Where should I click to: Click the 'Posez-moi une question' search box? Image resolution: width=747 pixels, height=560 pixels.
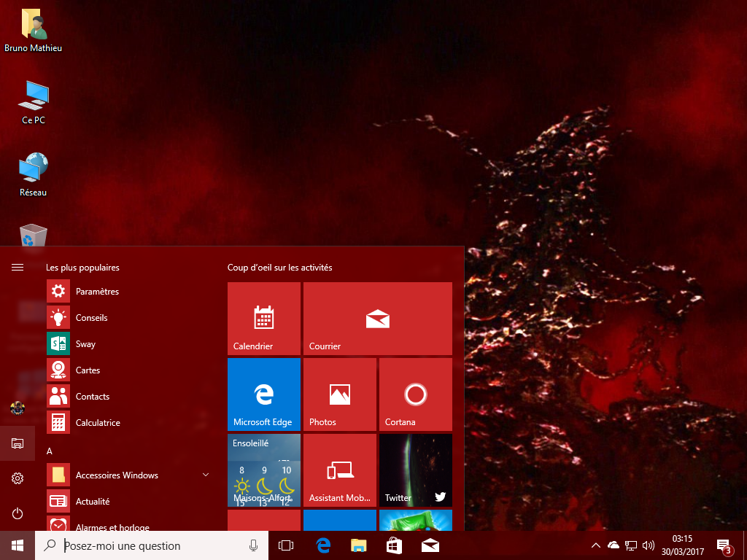click(x=146, y=545)
